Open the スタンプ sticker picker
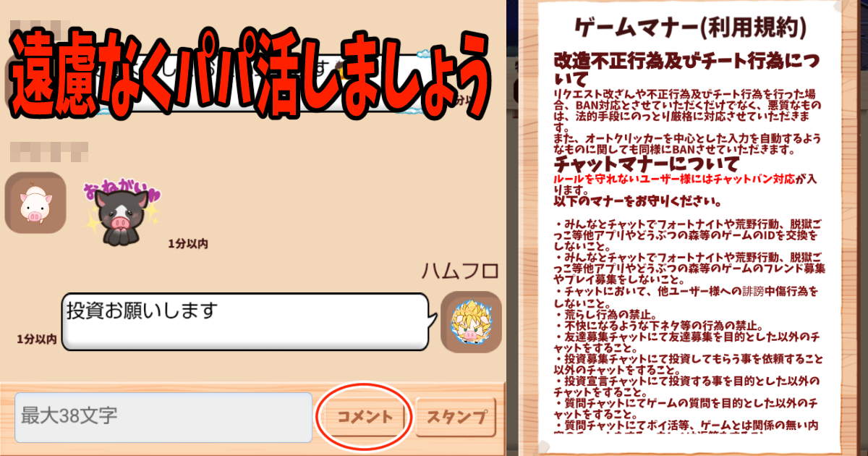This screenshot has height=456, width=868. pos(456,418)
